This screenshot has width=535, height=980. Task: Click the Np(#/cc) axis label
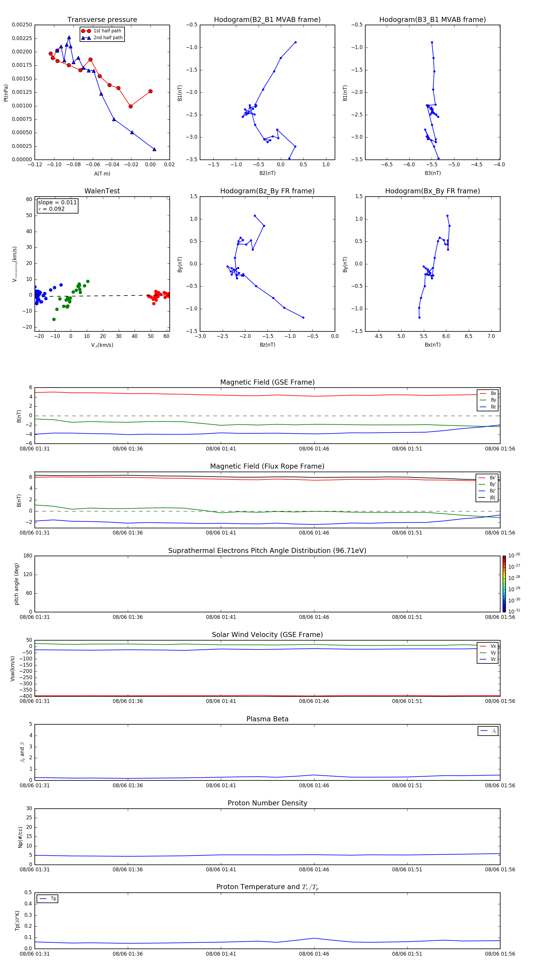point(20,837)
